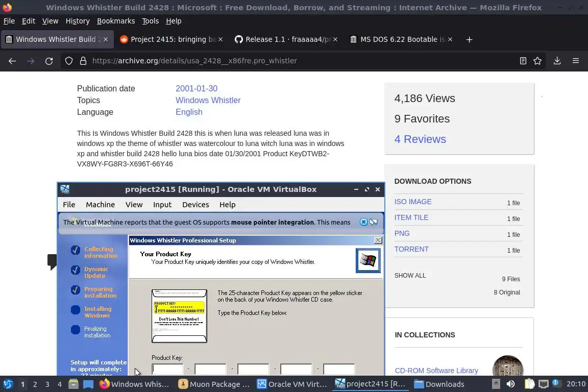Open Firefox Edit menu

coord(29,21)
